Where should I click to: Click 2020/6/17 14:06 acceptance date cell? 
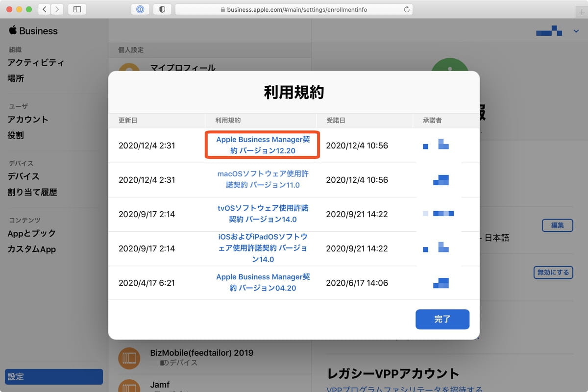point(357,283)
